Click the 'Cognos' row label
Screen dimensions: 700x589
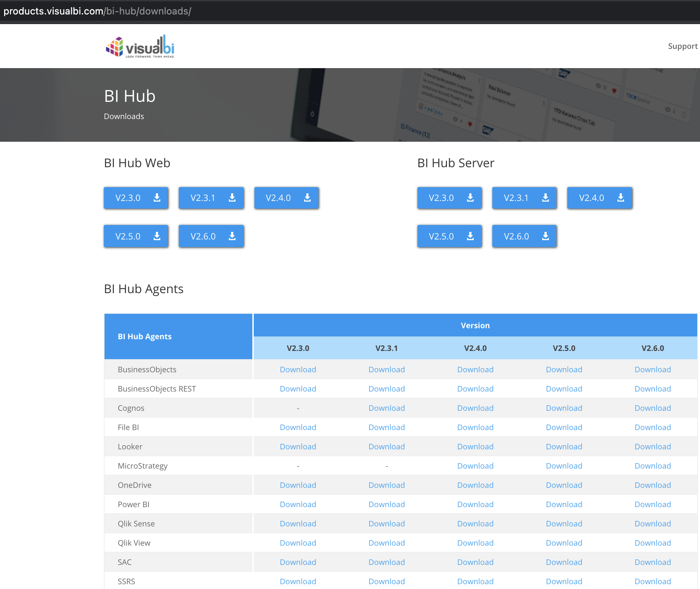coord(131,408)
